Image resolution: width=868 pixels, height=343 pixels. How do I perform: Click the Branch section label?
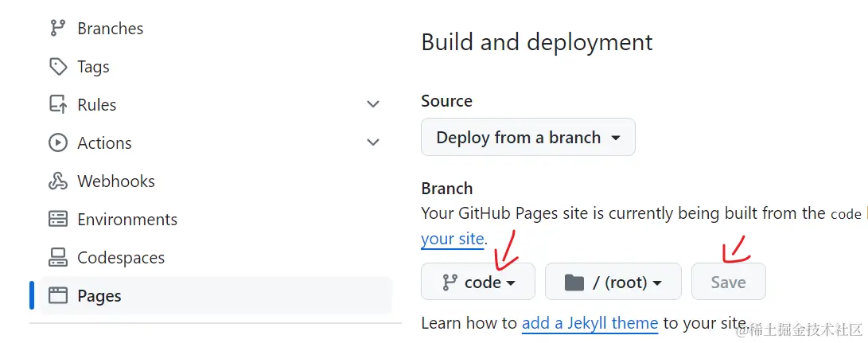pos(447,189)
